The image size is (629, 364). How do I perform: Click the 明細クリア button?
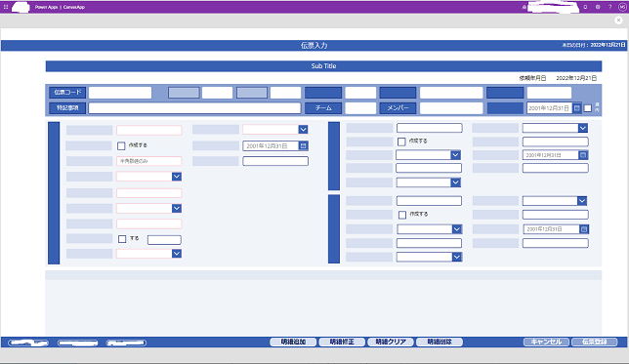pyautogui.click(x=391, y=342)
